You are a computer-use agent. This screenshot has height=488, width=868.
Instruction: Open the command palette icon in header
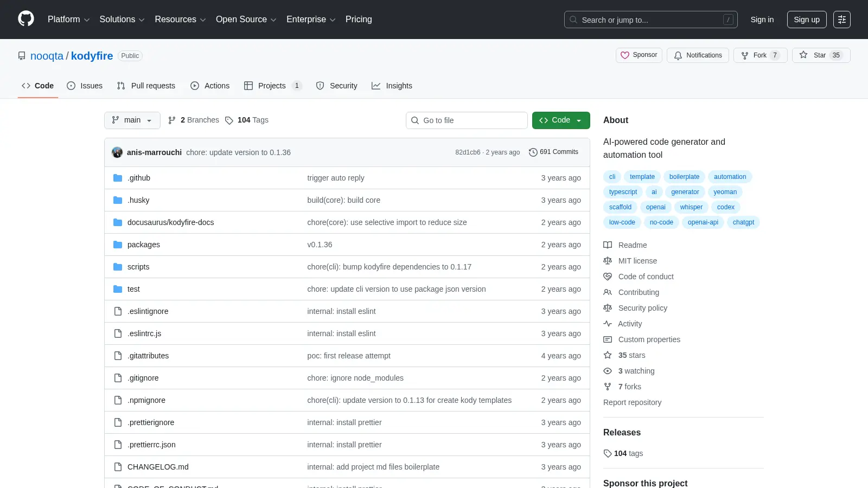point(842,20)
